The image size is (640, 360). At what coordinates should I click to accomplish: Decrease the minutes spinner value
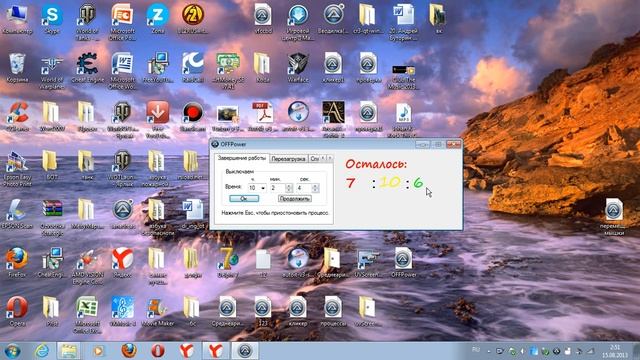289,190
